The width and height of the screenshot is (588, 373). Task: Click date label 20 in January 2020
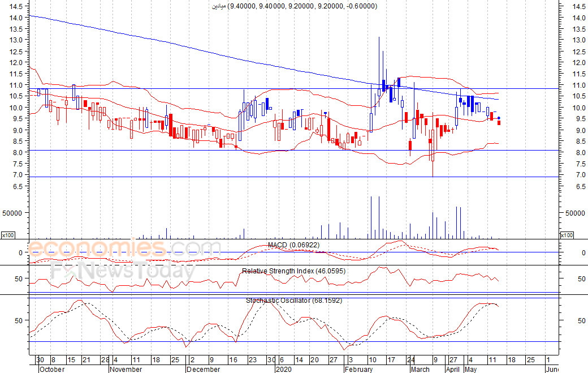pyautogui.click(x=314, y=360)
